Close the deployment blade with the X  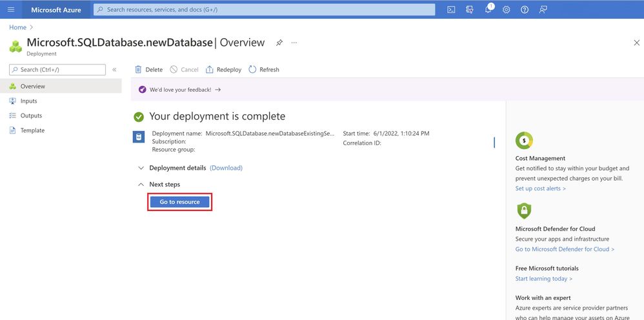pyautogui.click(x=637, y=43)
